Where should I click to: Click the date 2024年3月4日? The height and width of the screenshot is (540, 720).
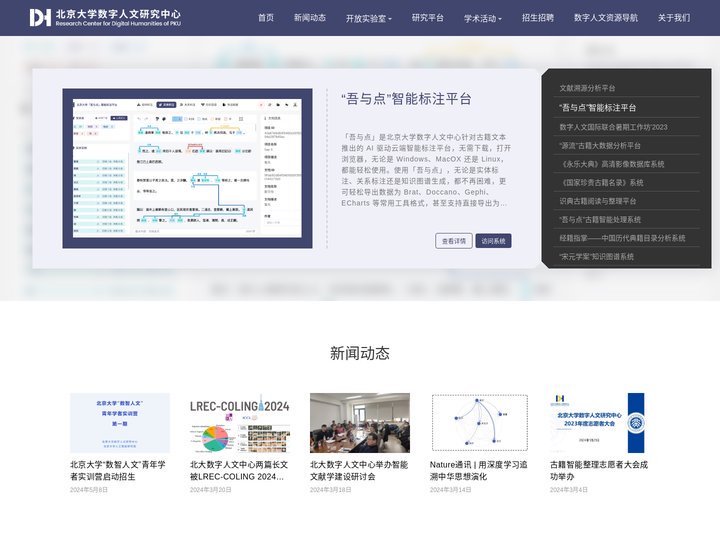tap(568, 490)
